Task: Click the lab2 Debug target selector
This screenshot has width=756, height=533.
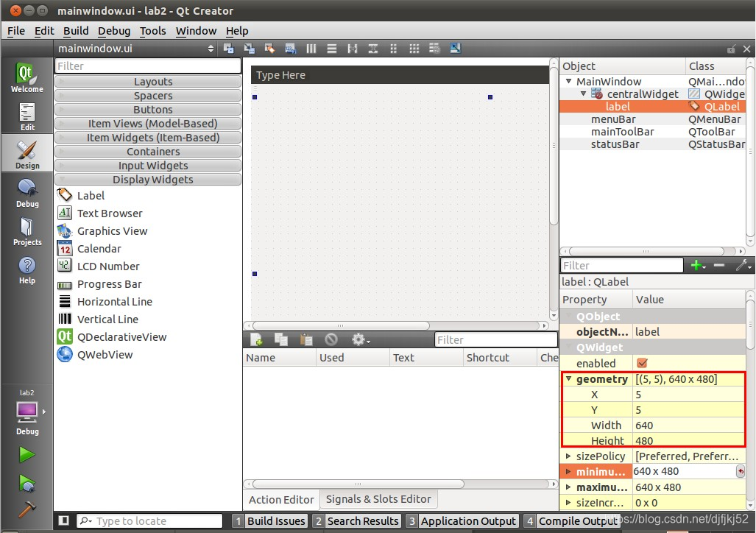Action: [x=27, y=412]
